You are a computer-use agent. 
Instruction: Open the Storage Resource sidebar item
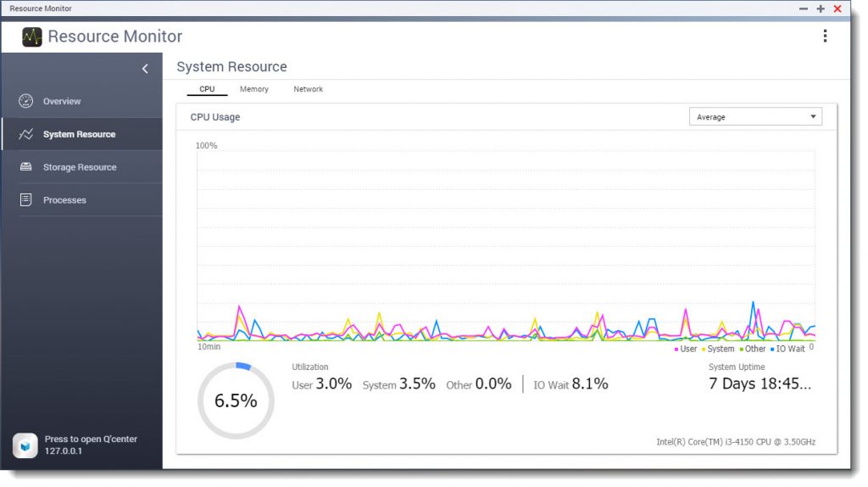click(x=80, y=167)
